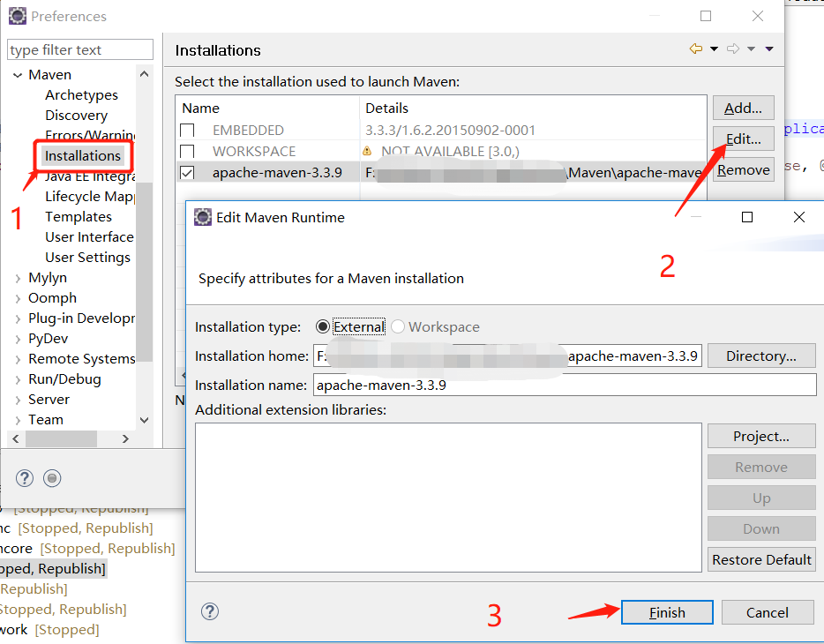Viewport: 824px width, 644px height.
Task: Click the forward navigation arrow in Preferences
Action: point(733,49)
